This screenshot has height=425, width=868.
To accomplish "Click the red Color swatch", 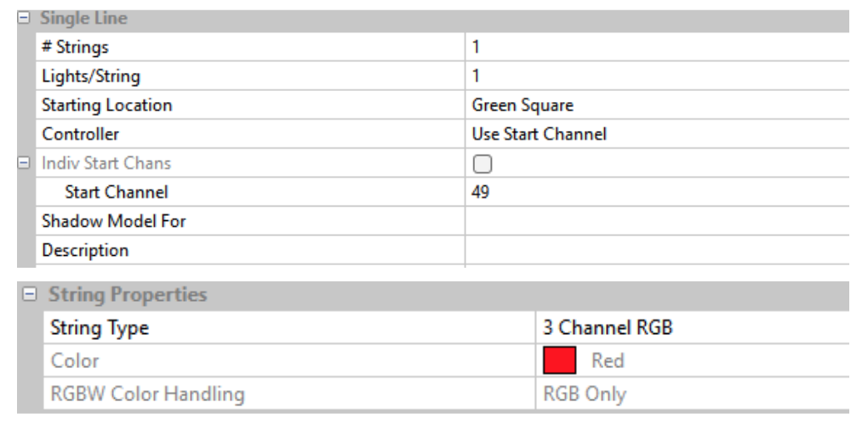I will coord(560,360).
